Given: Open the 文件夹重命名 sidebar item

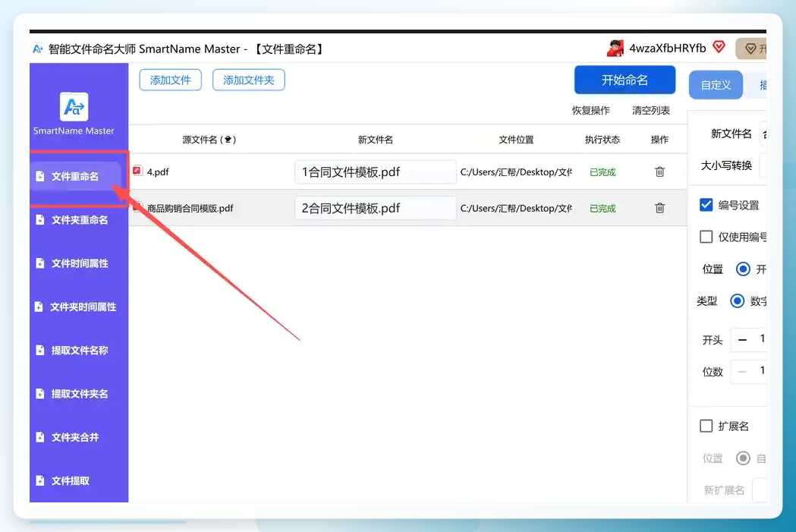Looking at the screenshot, I should [x=79, y=220].
